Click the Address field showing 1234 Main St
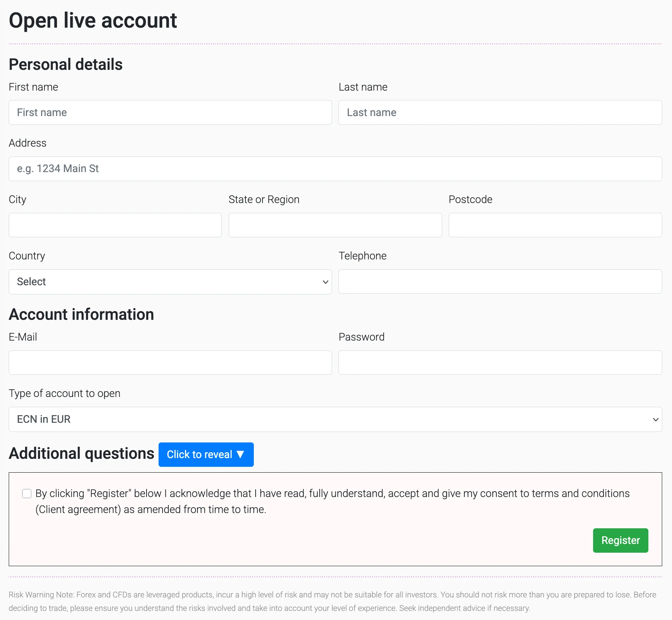 [335, 168]
